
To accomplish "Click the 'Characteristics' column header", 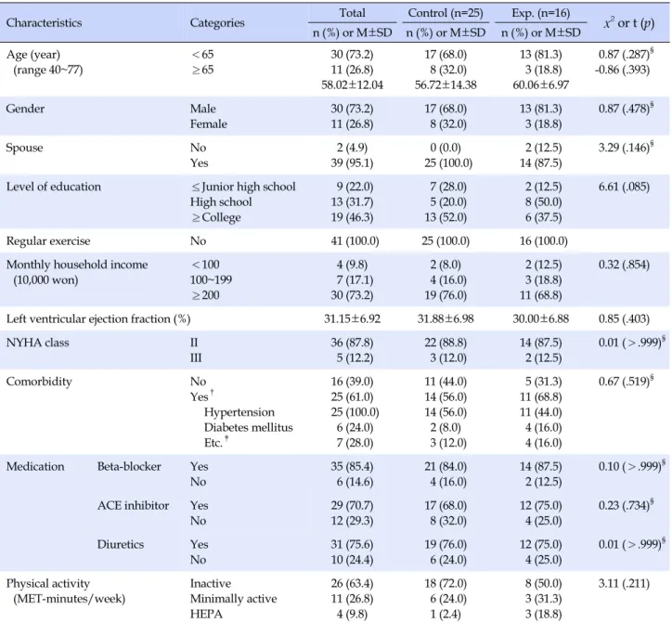I will (x=44, y=22).
